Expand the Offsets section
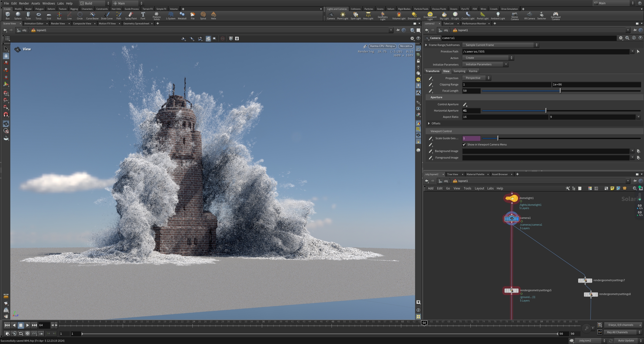 click(429, 123)
